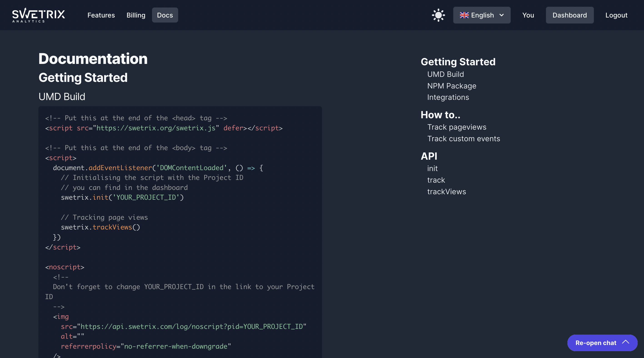
Task: Open the init API reference
Action: click(432, 168)
